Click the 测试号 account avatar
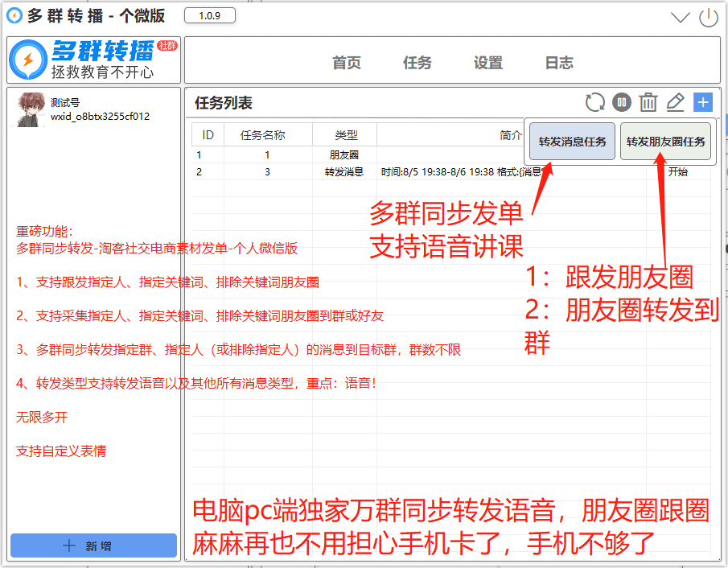 (31, 109)
